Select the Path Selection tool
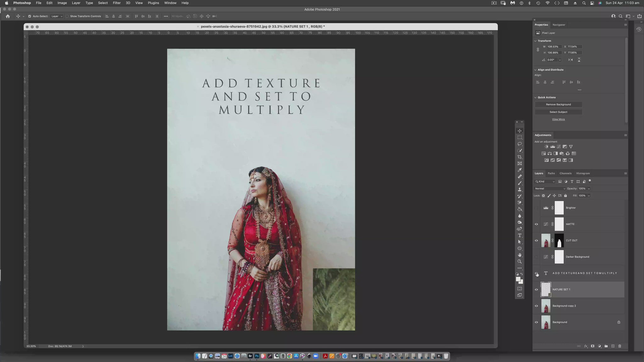 (519, 242)
